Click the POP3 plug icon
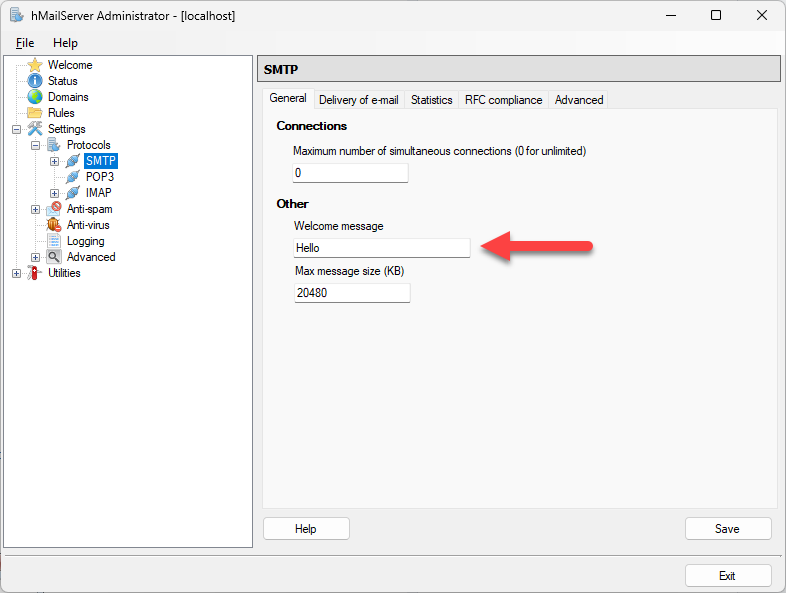This screenshot has width=786, height=593. click(73, 177)
